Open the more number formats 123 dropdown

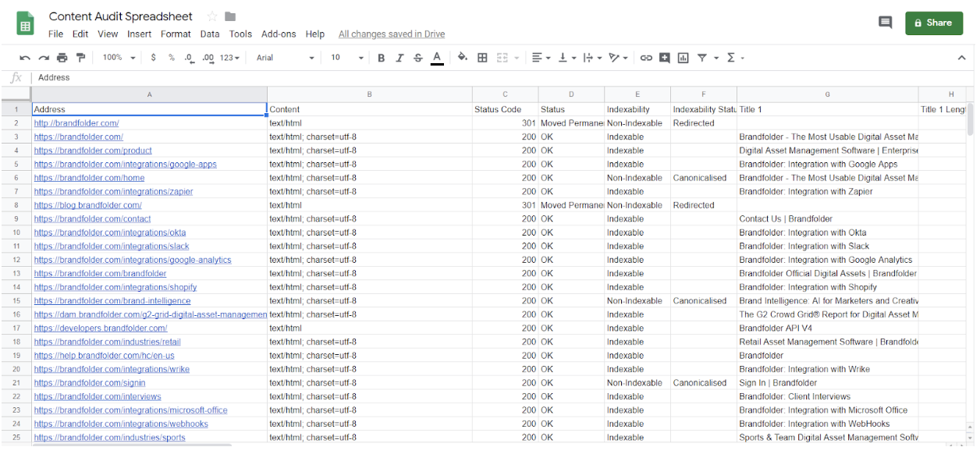(x=230, y=58)
